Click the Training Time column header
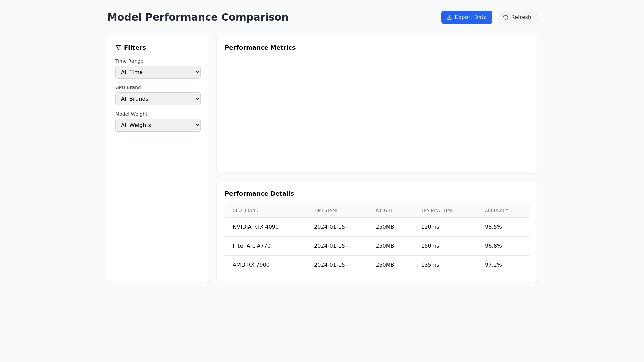Screen dimensions: 644x362 point(437,210)
